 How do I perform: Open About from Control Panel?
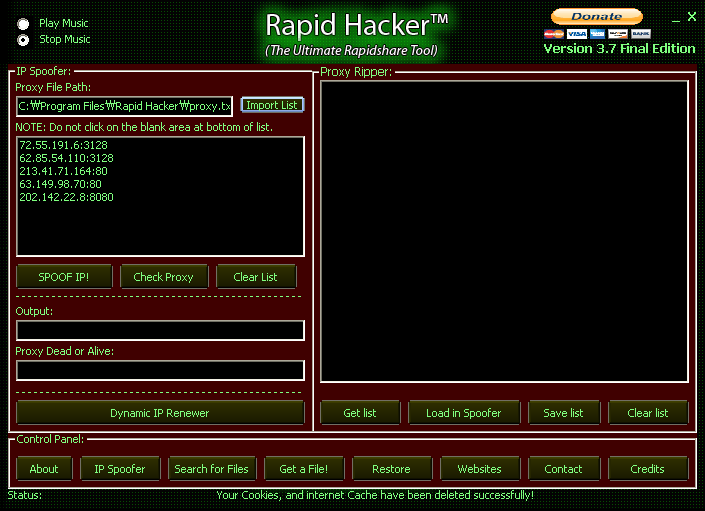(44, 469)
